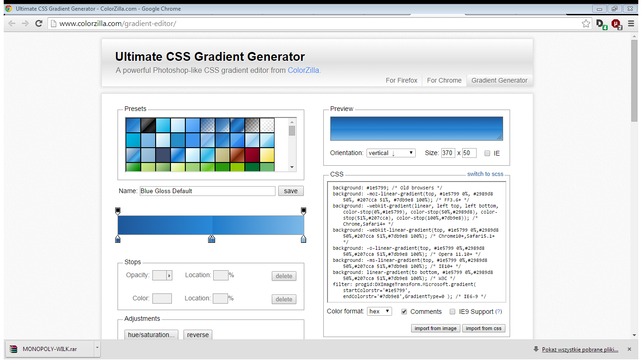This screenshot has width=642, height=364.
Task: Click the presets list scroll-up arrow
Action: [292, 121]
